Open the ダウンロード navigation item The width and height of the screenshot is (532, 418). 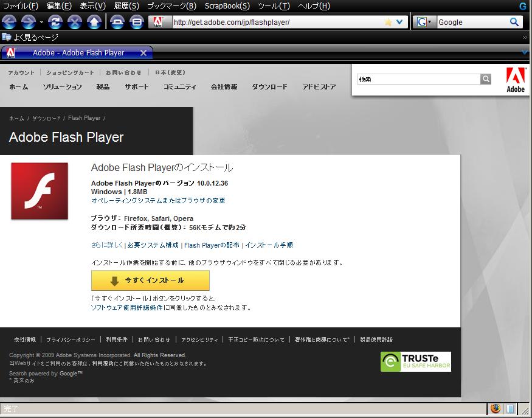[270, 86]
